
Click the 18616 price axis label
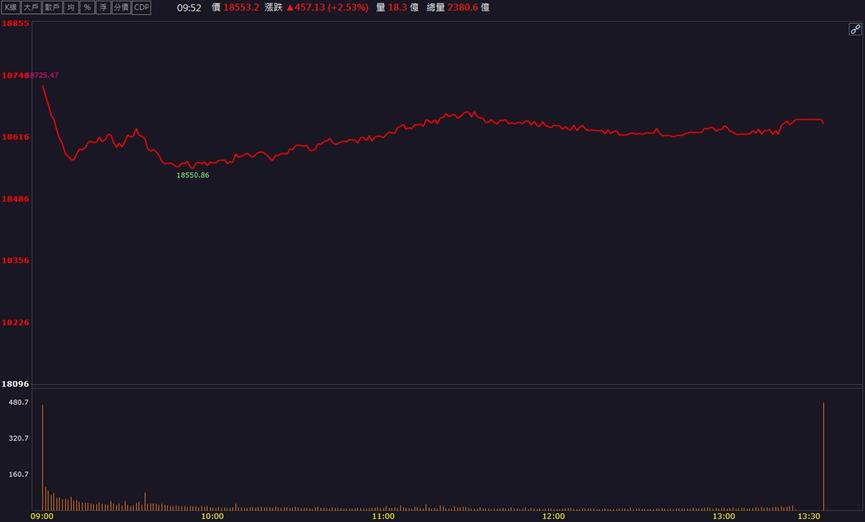(x=15, y=137)
